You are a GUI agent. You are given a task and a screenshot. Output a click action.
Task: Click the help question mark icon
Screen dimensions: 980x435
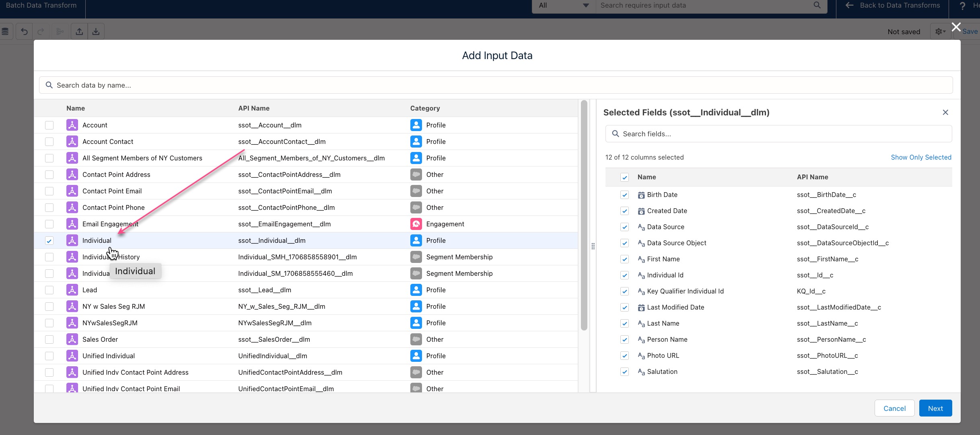tap(962, 6)
